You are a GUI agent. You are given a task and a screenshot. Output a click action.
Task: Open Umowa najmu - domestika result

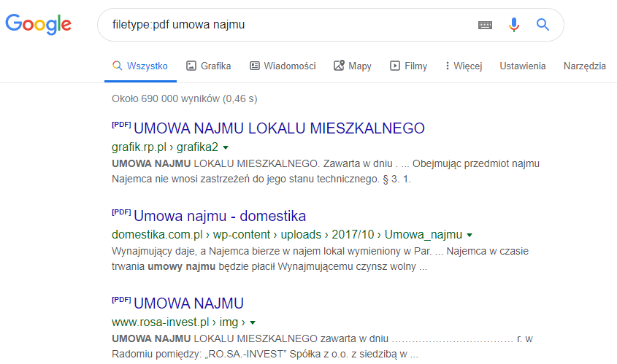click(220, 216)
